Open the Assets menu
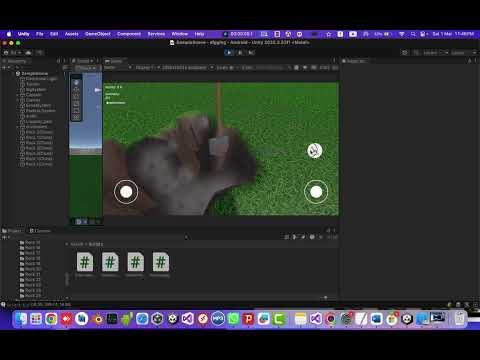Viewport: 480px width, 360px height. [72, 34]
